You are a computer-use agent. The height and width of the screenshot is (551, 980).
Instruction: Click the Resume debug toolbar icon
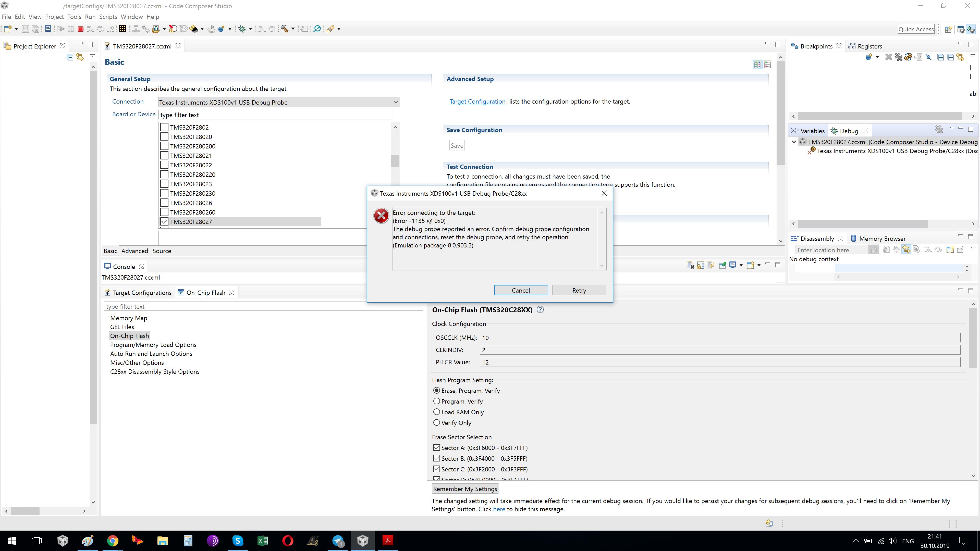coord(60,29)
